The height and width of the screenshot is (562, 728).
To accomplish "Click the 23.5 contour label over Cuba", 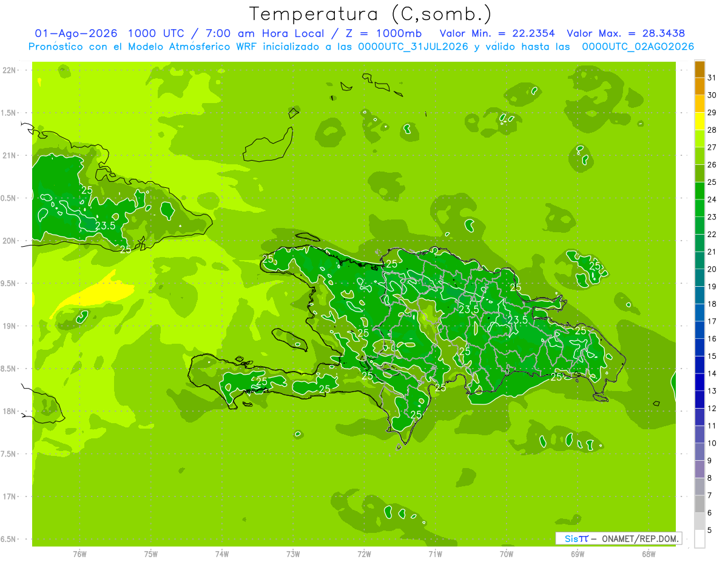I will click(x=106, y=226).
